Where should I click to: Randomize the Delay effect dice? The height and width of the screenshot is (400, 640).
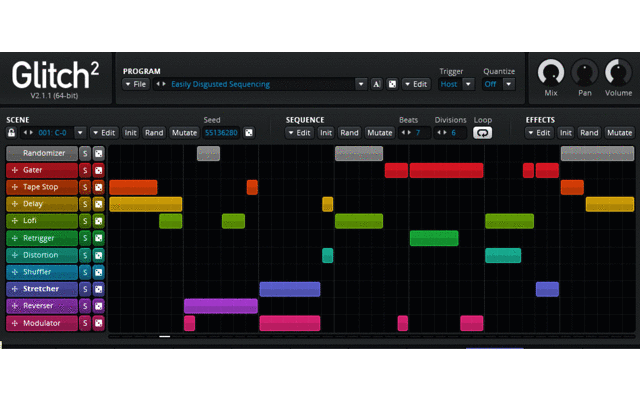(x=98, y=204)
